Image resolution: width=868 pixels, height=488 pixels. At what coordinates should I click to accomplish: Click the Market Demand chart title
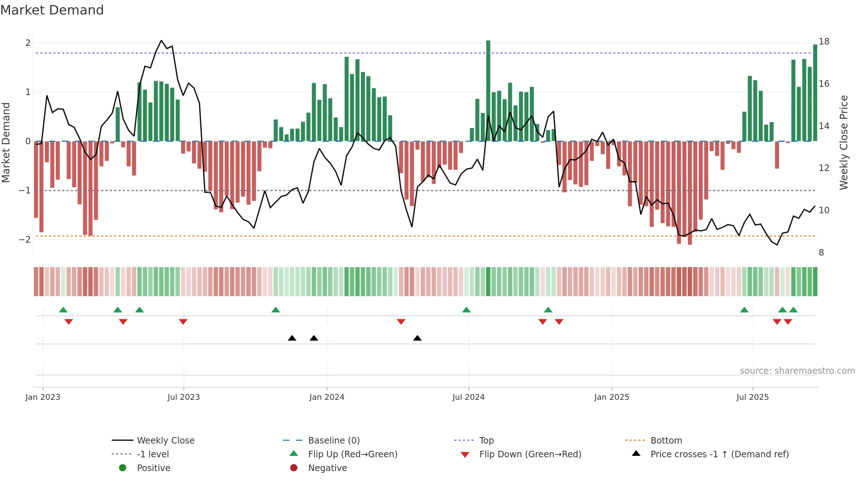52,10
